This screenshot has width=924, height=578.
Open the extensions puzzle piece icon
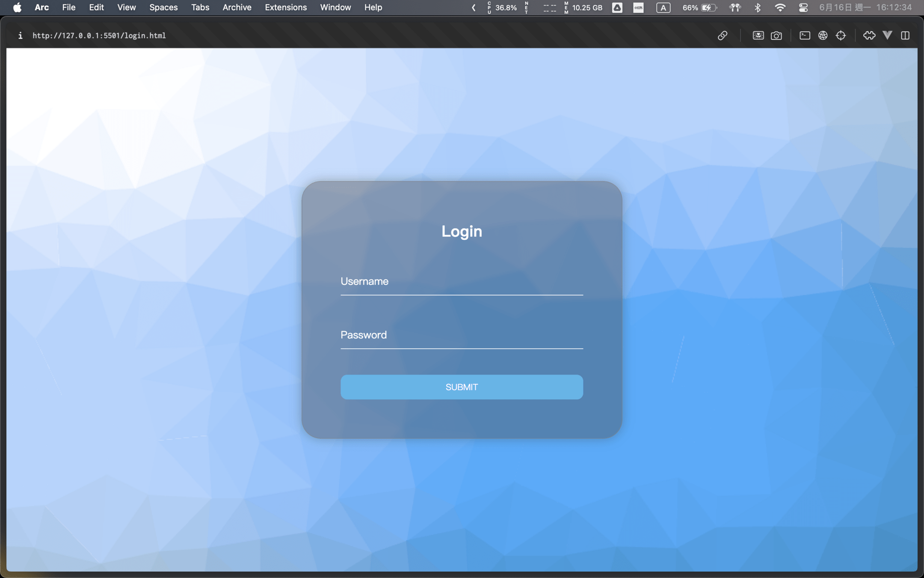coord(869,36)
